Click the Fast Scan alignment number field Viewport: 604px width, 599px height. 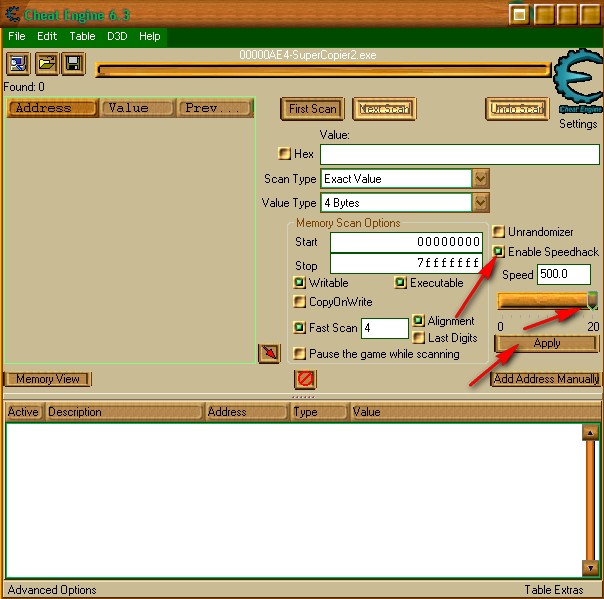tap(384, 328)
